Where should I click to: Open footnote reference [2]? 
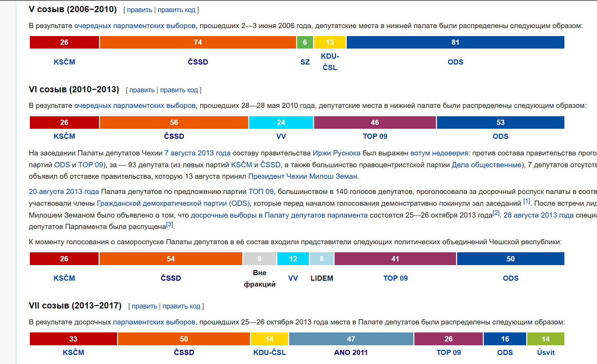(x=496, y=213)
